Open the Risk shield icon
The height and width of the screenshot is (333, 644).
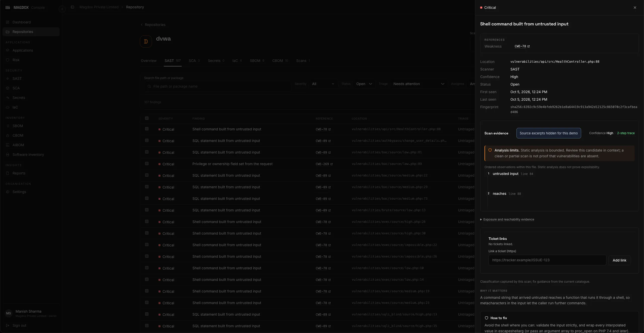pos(8,60)
